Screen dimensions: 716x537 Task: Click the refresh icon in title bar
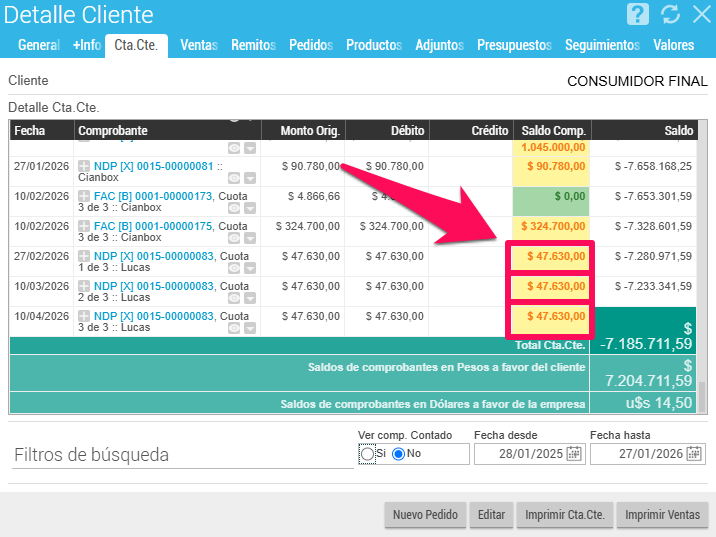670,14
